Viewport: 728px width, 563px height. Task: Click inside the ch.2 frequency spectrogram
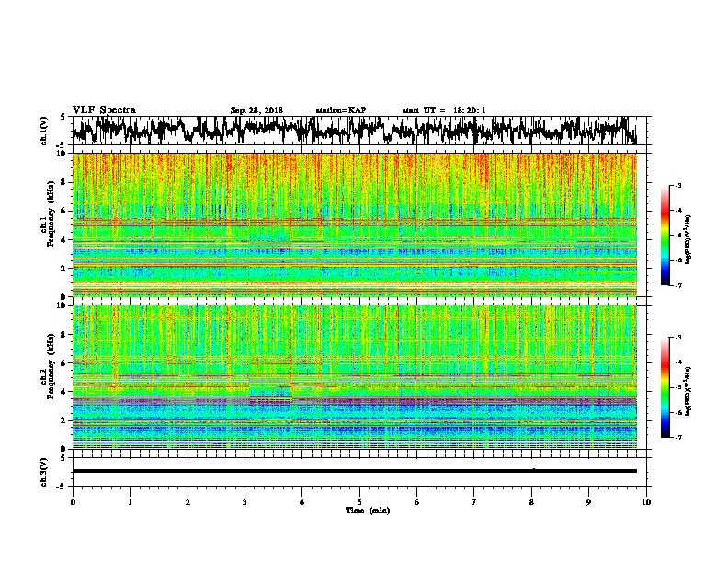coord(354,377)
